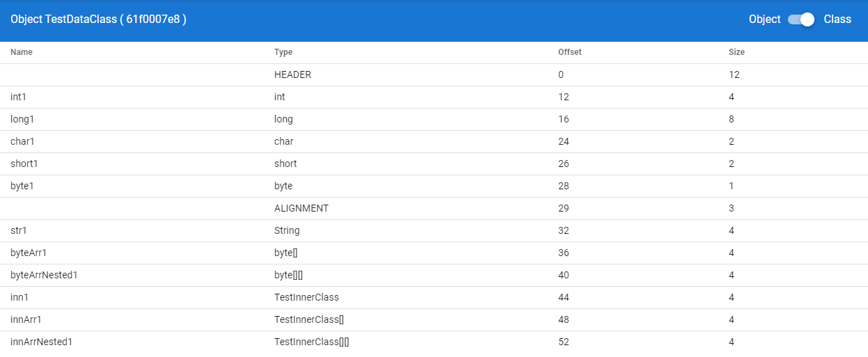Image resolution: width=868 pixels, height=357 pixels.
Task: Select the byte1 field name
Action: 23,186
